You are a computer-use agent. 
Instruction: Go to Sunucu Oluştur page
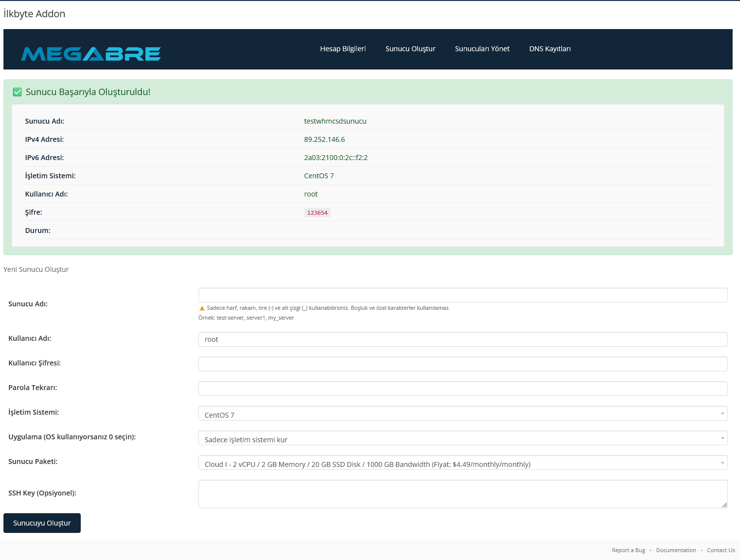tap(410, 49)
